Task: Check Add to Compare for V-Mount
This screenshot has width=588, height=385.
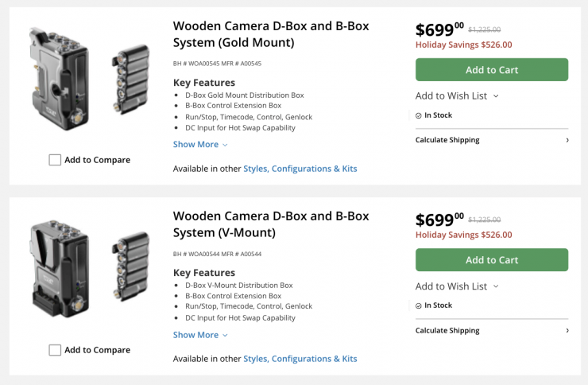Action: point(55,350)
